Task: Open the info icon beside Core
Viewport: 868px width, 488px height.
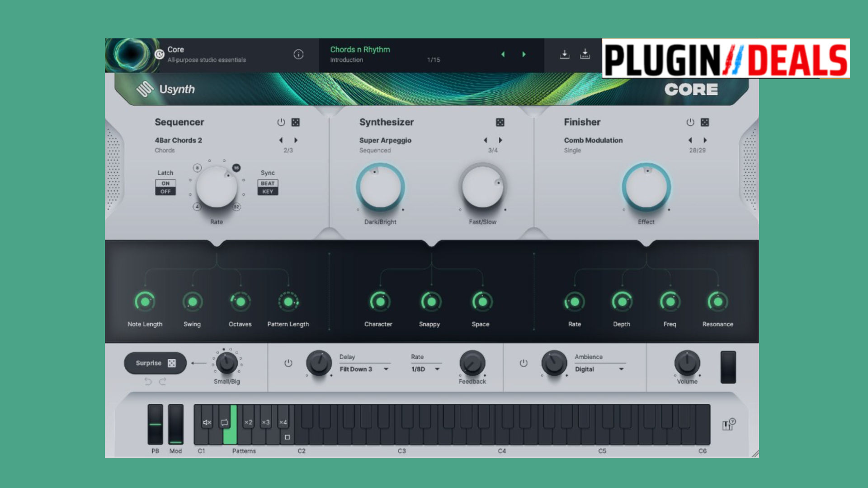Action: point(298,54)
